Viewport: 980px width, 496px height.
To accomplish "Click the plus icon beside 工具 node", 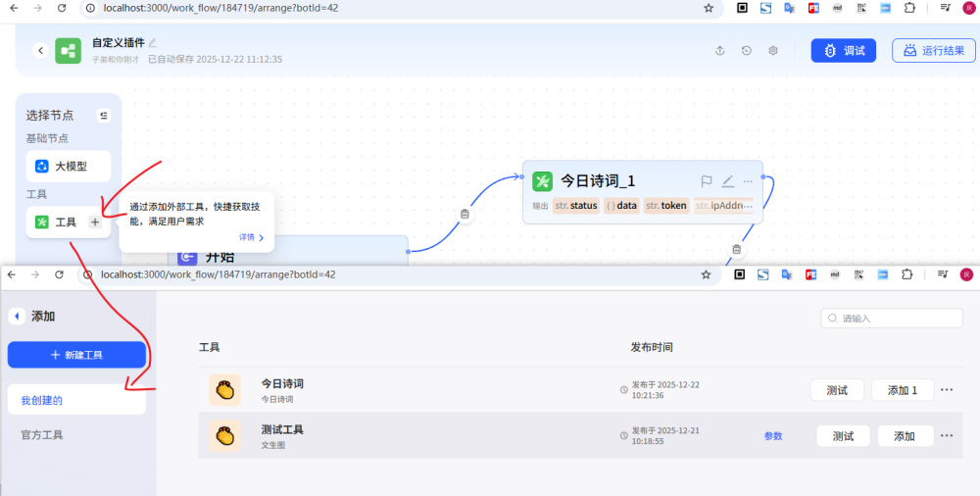I will pos(95,223).
